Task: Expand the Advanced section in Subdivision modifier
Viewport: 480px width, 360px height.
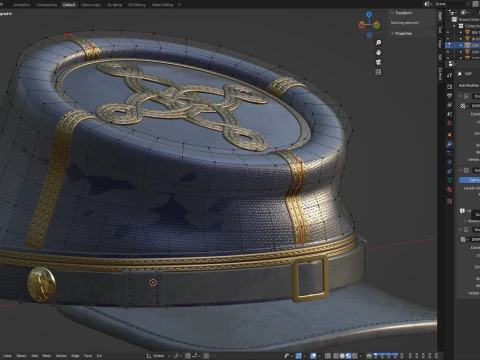Action: coord(466,221)
